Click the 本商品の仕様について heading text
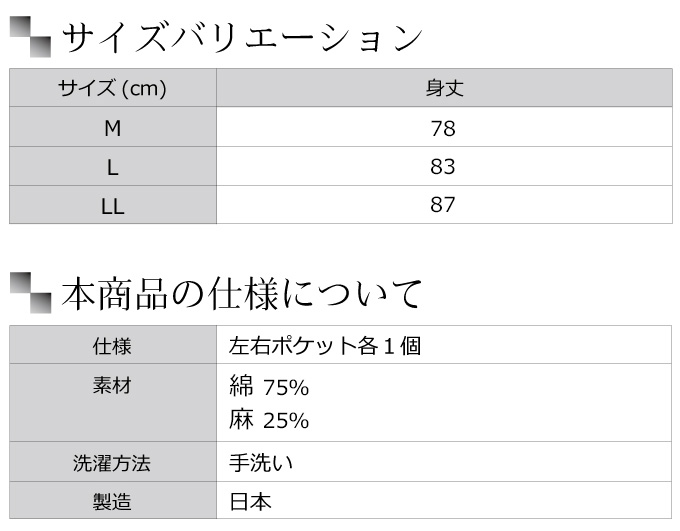 (241, 294)
